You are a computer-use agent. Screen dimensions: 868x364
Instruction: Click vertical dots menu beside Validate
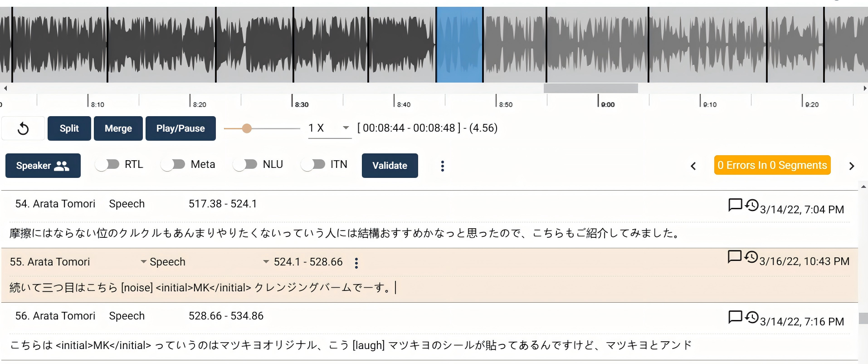[x=442, y=166]
